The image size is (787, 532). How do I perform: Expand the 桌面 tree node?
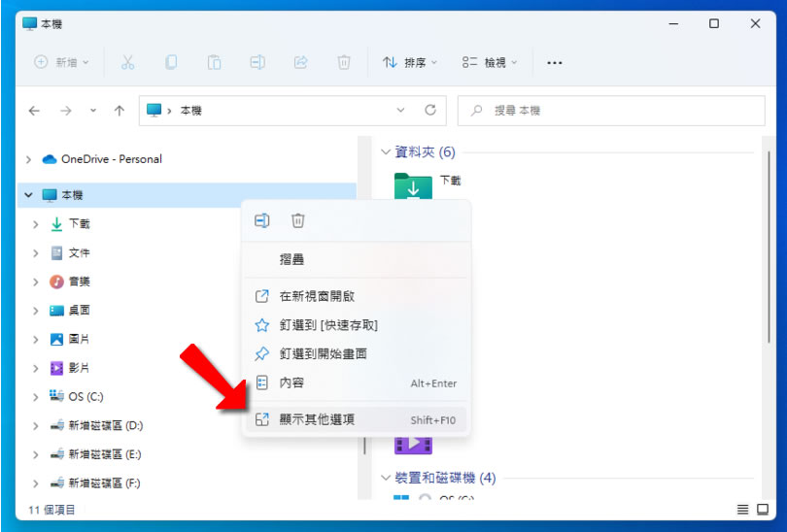36,311
